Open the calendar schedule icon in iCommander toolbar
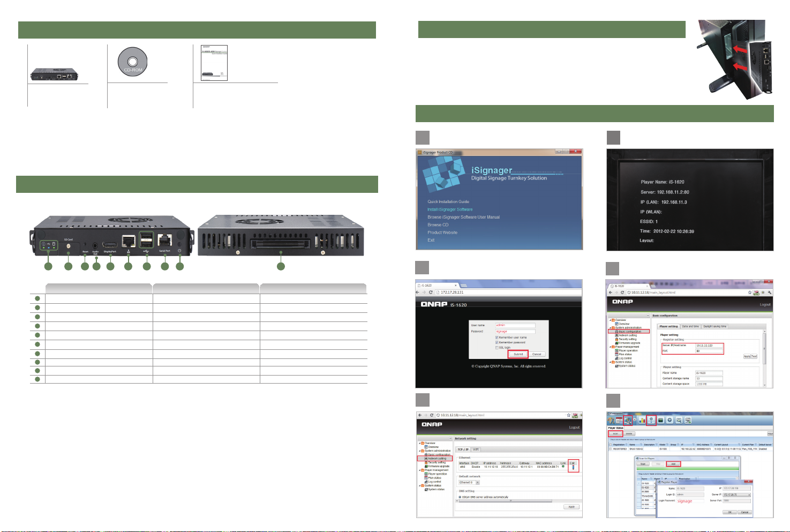Viewport: 790px width, 532px height. pyautogui.click(x=619, y=421)
